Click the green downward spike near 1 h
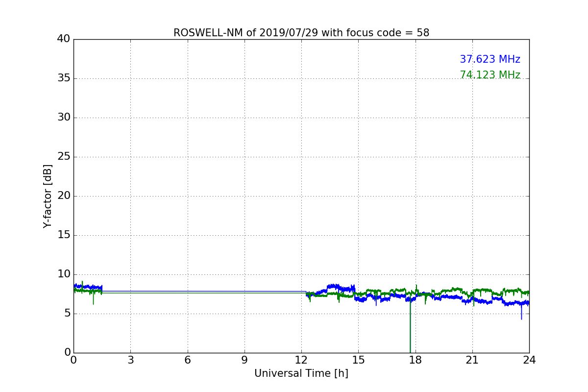The width and height of the screenshot is (588, 392). click(93, 298)
